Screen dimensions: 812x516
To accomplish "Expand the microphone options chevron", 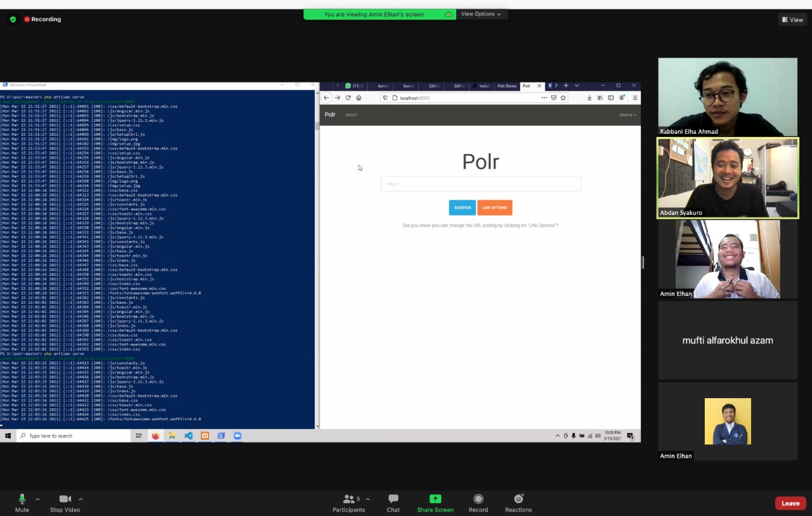I will pyautogui.click(x=37, y=499).
